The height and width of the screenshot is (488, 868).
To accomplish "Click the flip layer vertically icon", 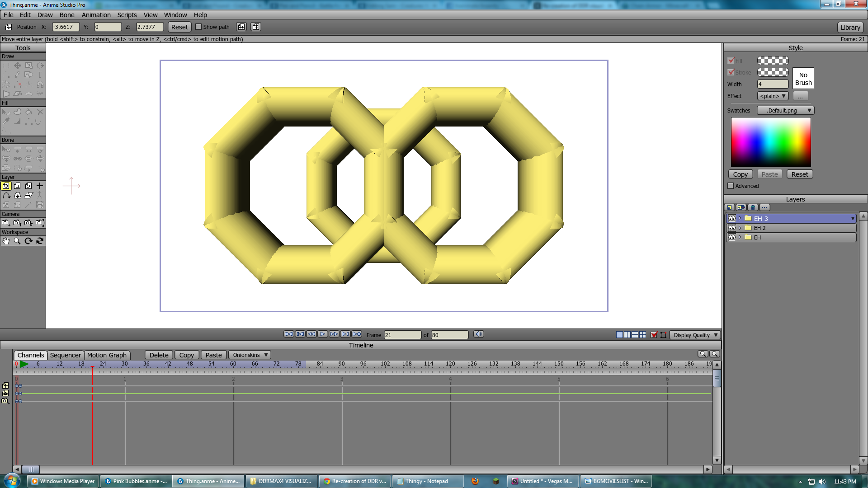I will pyautogui.click(x=256, y=27).
